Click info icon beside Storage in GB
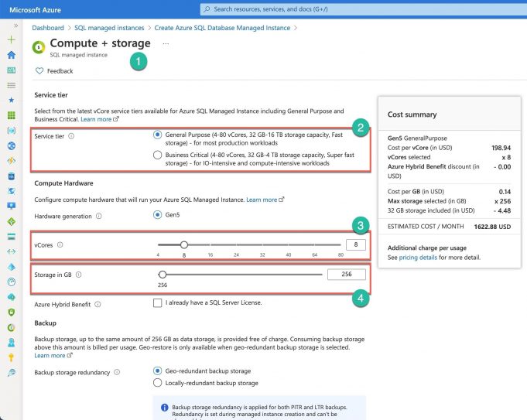This screenshot has height=420, width=527. (79, 274)
